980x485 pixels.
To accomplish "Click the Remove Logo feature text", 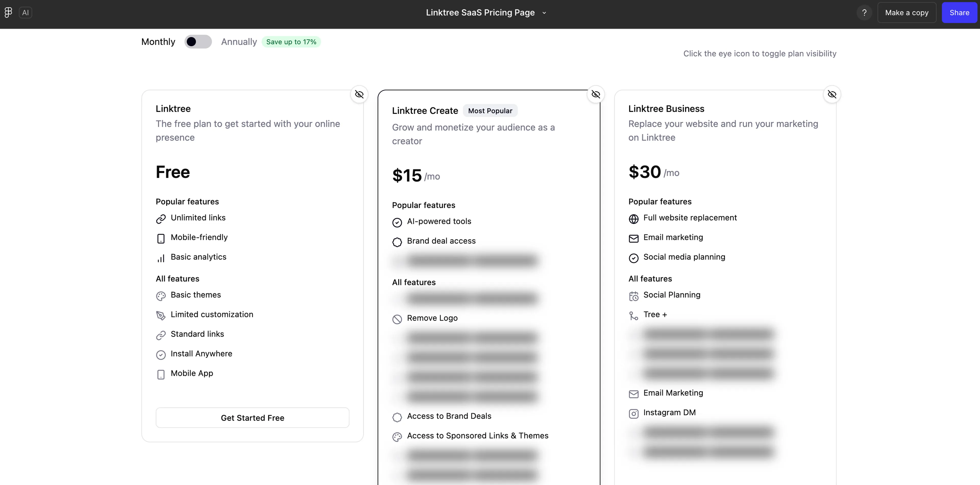I will (432, 318).
